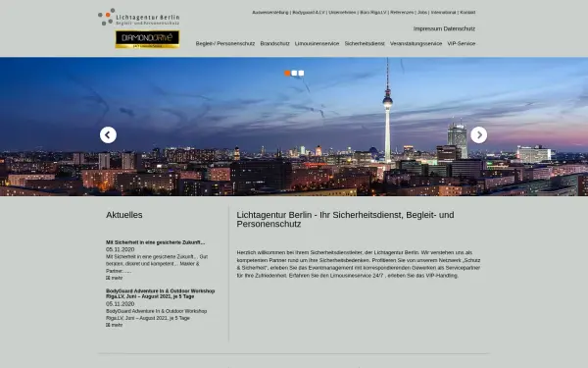Open the Begleit-/ Personenschutz menu
Viewport: 588px width, 368px height.
tap(225, 43)
